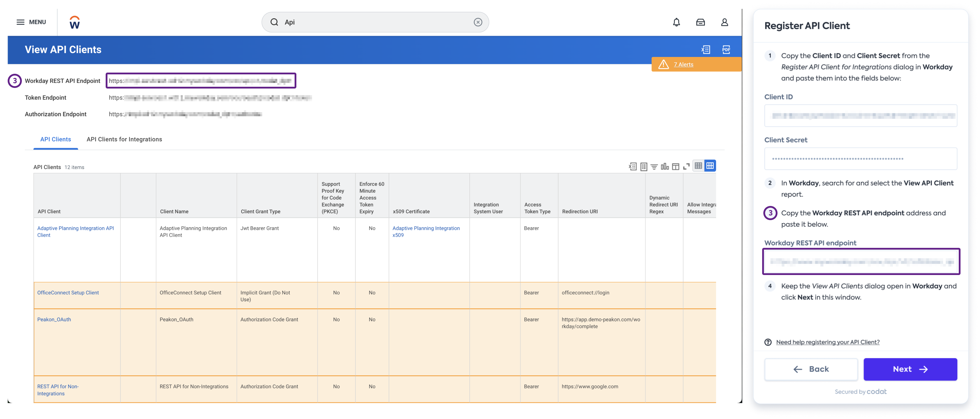Viewport: 980px width, 419px height.
Task: Open the notifications bell
Action: [x=676, y=22]
